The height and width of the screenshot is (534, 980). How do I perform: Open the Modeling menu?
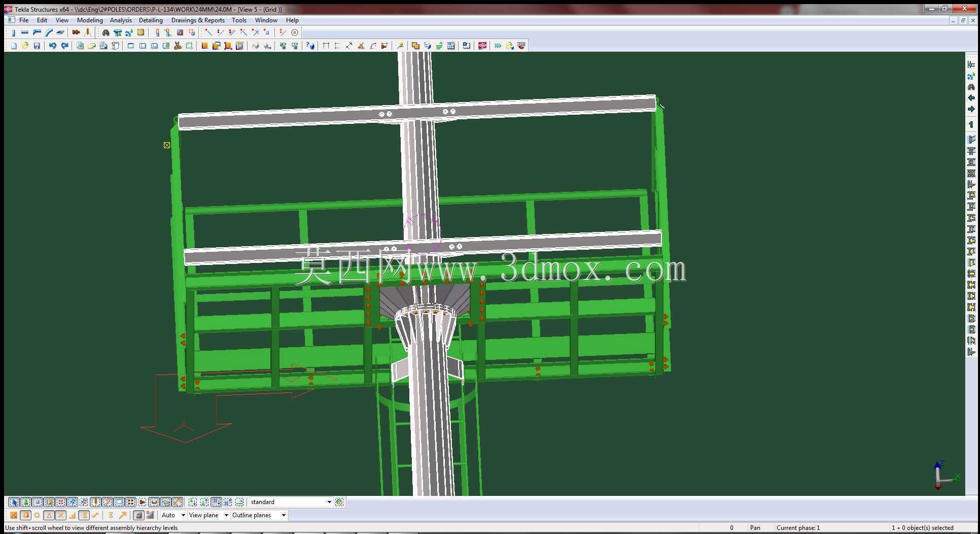click(90, 20)
